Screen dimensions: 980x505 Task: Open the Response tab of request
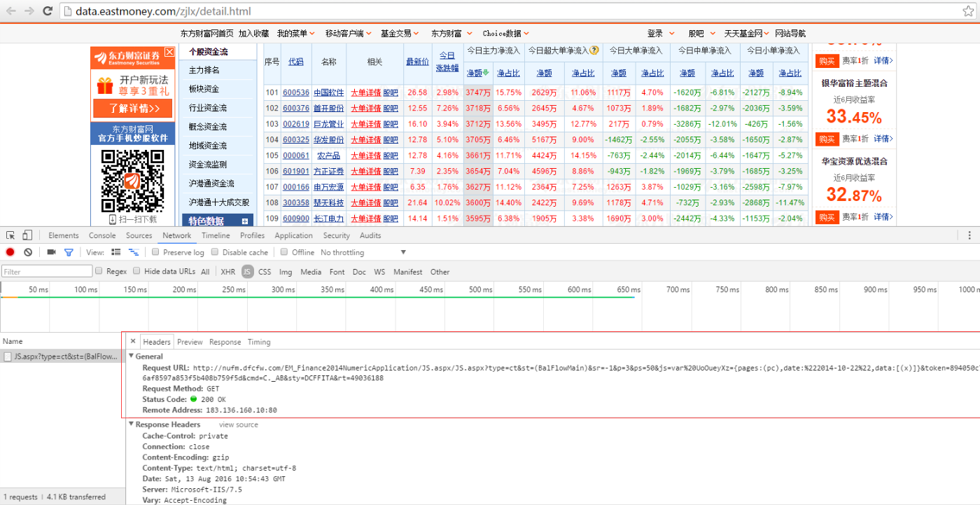(225, 342)
